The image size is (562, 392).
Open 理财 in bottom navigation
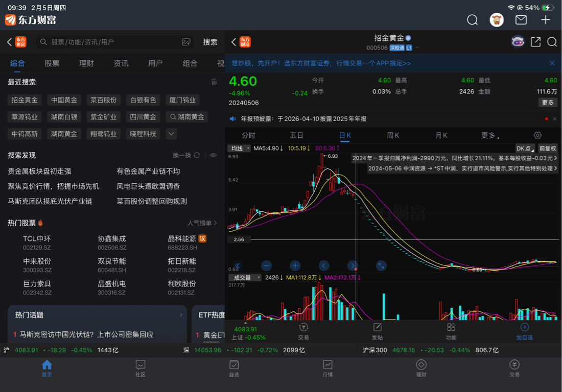(421, 369)
